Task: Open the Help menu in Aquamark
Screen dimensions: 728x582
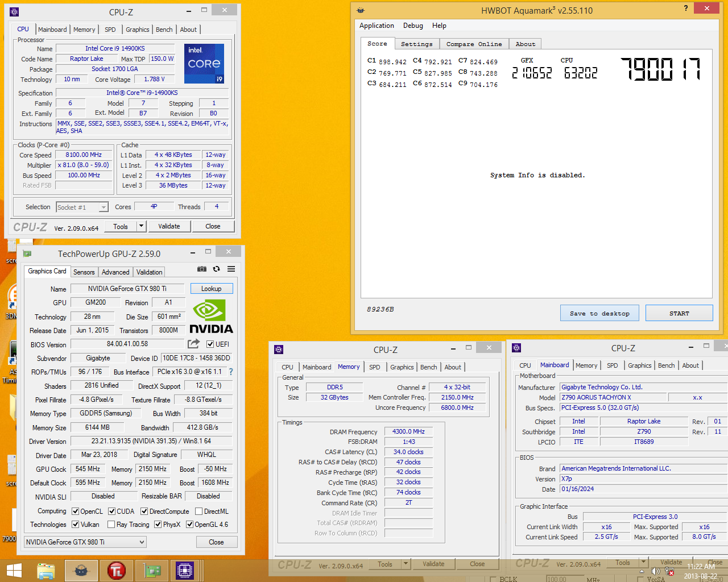Action: pyautogui.click(x=439, y=26)
